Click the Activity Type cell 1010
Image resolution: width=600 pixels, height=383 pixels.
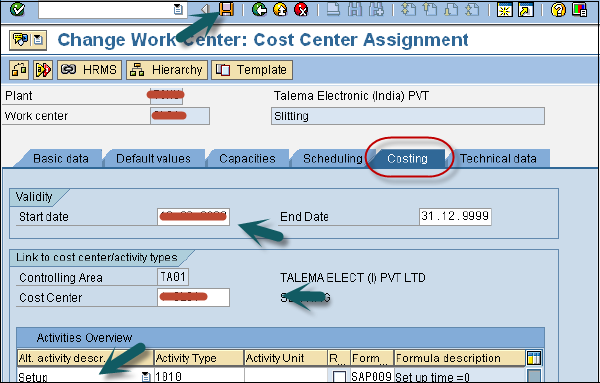tap(199, 375)
